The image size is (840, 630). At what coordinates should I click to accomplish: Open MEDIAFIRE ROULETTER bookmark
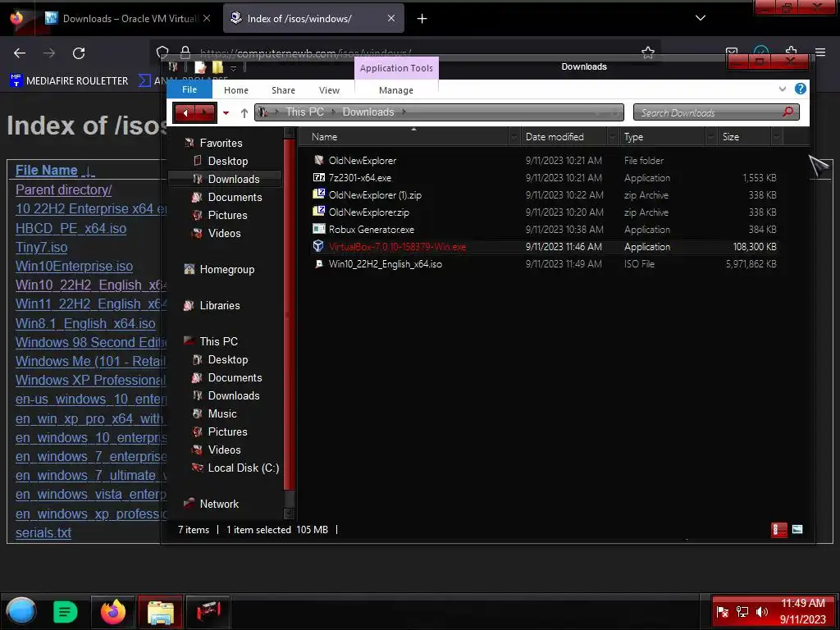tap(69, 81)
